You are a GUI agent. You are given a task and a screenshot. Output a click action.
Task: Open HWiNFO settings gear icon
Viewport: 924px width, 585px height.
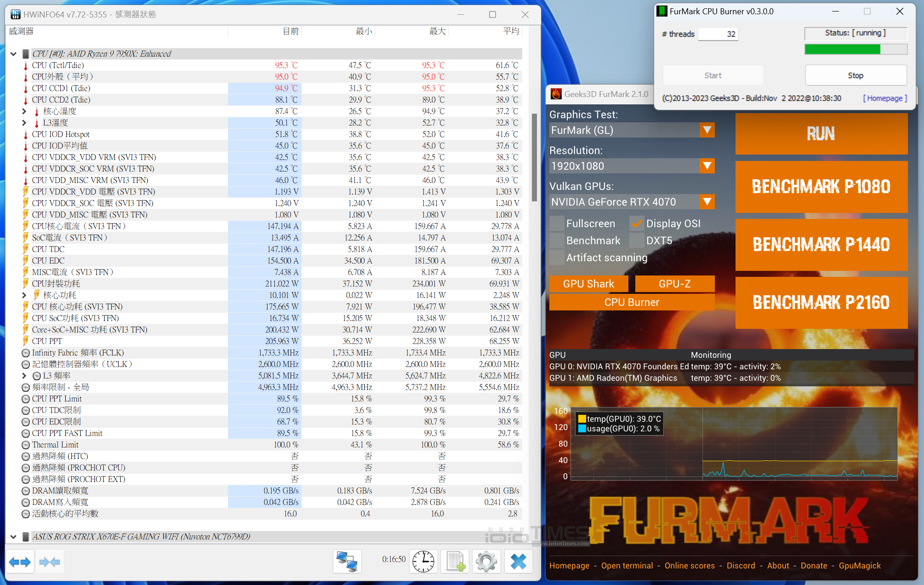point(486,562)
